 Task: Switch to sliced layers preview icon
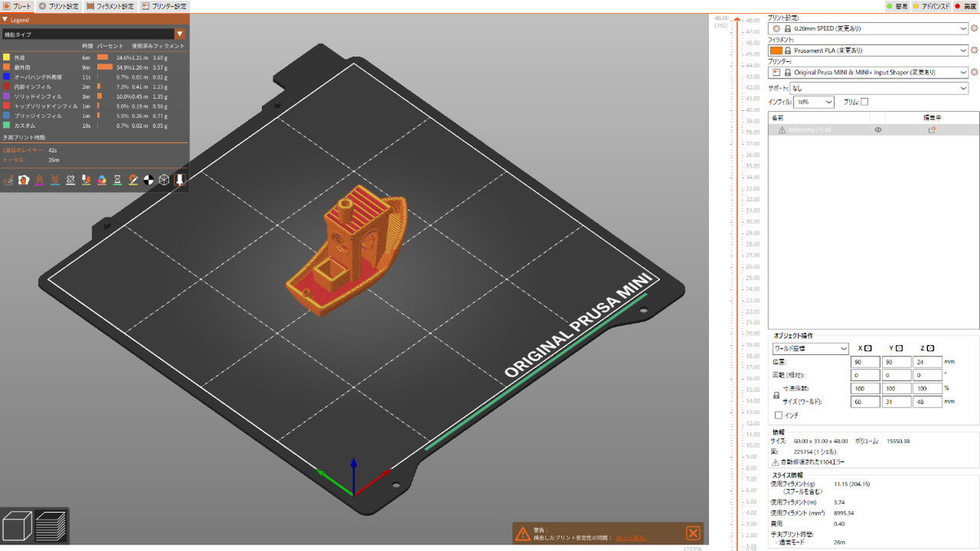(x=51, y=525)
